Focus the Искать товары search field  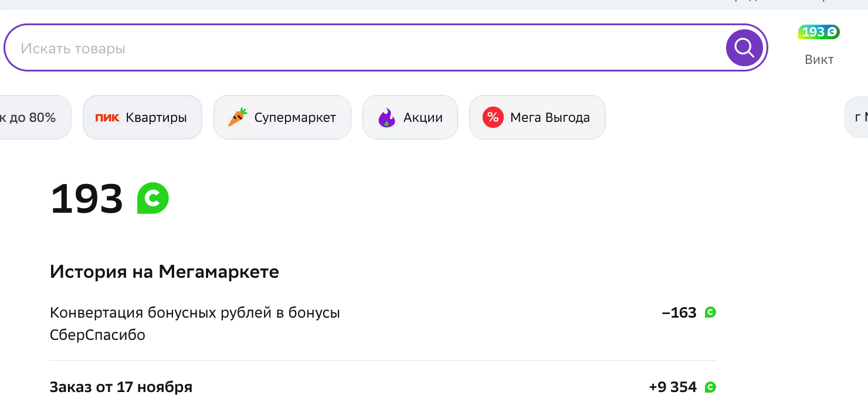(x=365, y=48)
